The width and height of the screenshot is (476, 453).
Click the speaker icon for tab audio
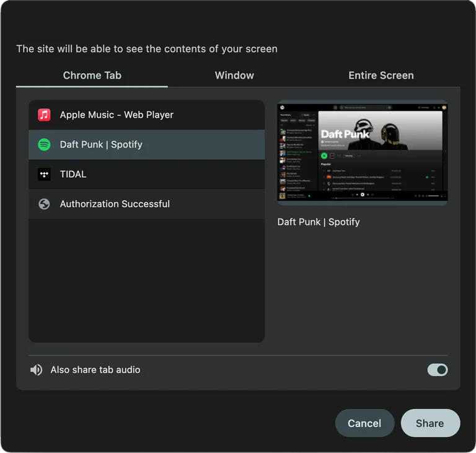(37, 370)
